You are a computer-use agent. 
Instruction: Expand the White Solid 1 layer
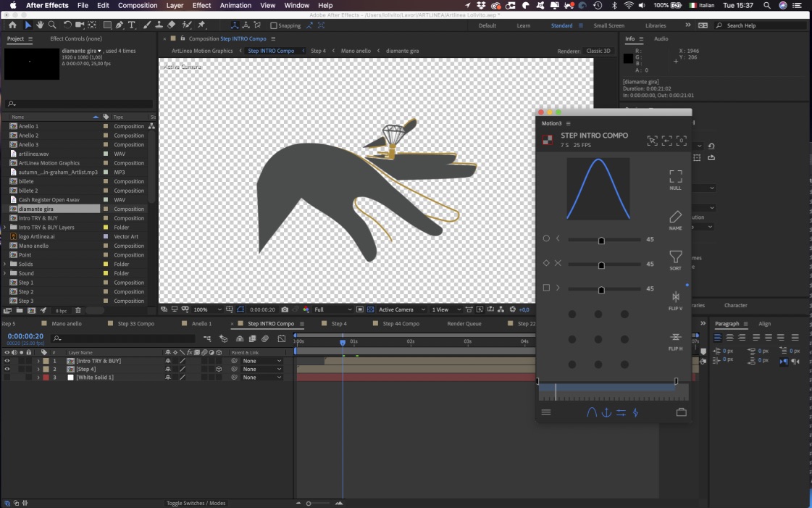(x=38, y=378)
